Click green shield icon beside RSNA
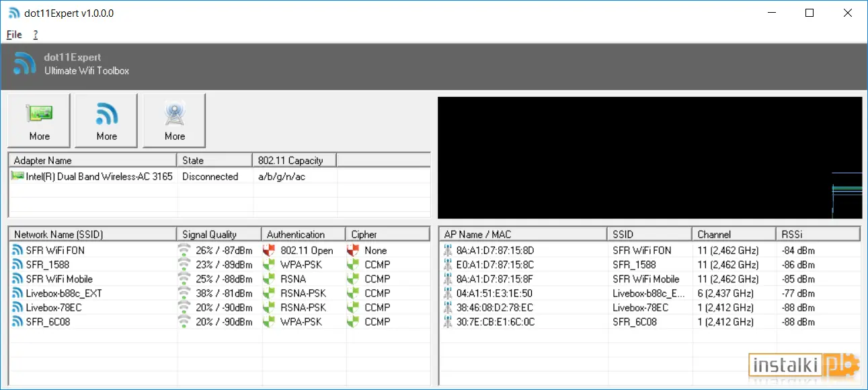 pos(270,279)
